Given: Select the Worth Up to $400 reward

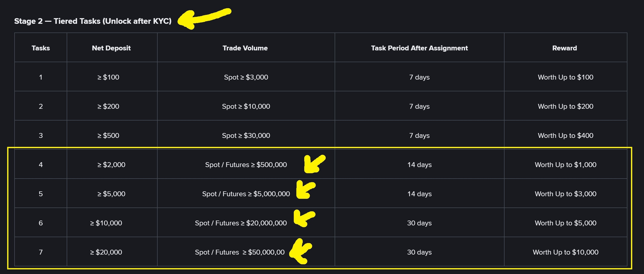Looking at the screenshot, I should coord(566,136).
